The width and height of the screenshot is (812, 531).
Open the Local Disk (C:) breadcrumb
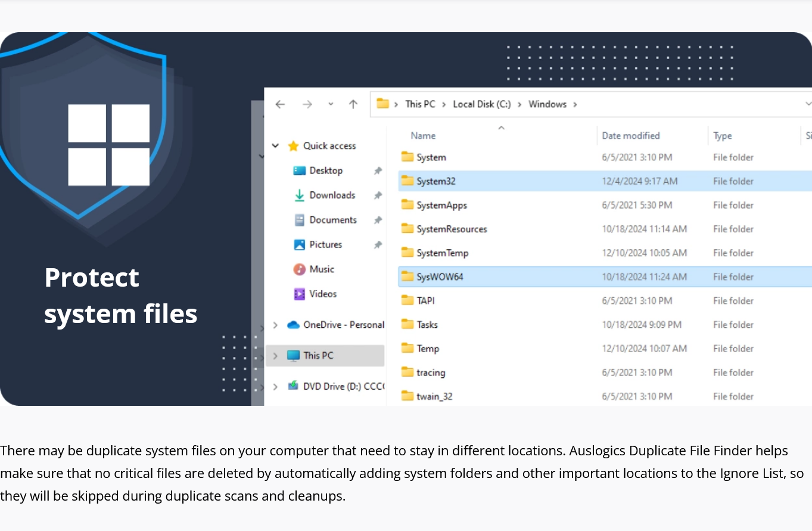point(481,104)
